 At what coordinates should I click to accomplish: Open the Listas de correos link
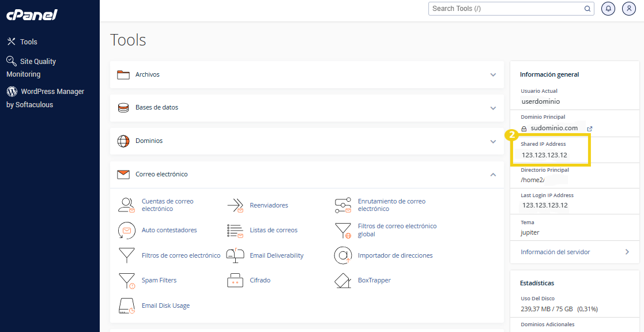coord(273,230)
